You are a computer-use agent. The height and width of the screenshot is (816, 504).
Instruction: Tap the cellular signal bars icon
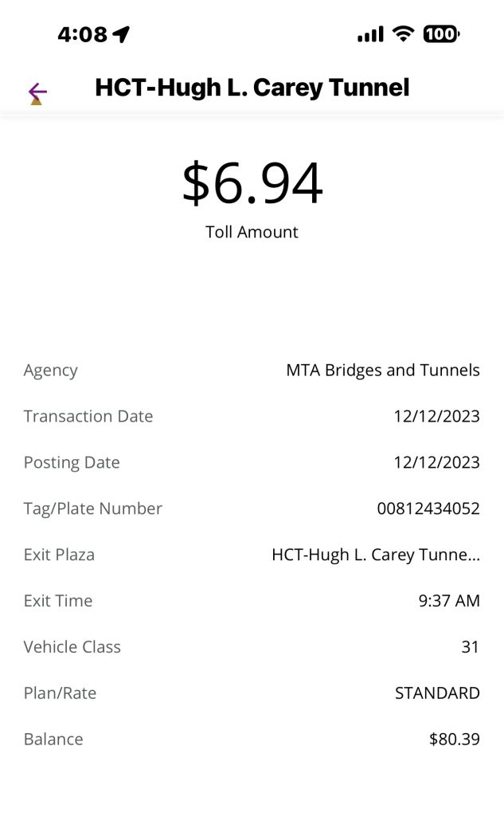(370, 34)
